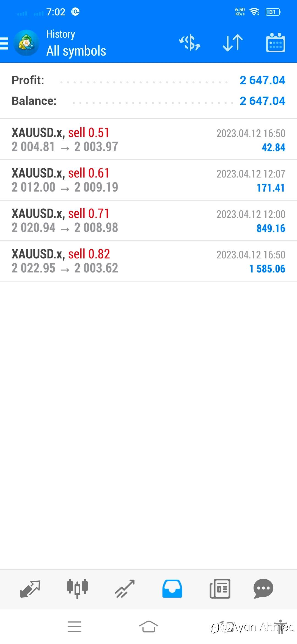Select the XAUUSD.x sell 0.61 trade
297x644 pixels.
[x=148, y=180]
